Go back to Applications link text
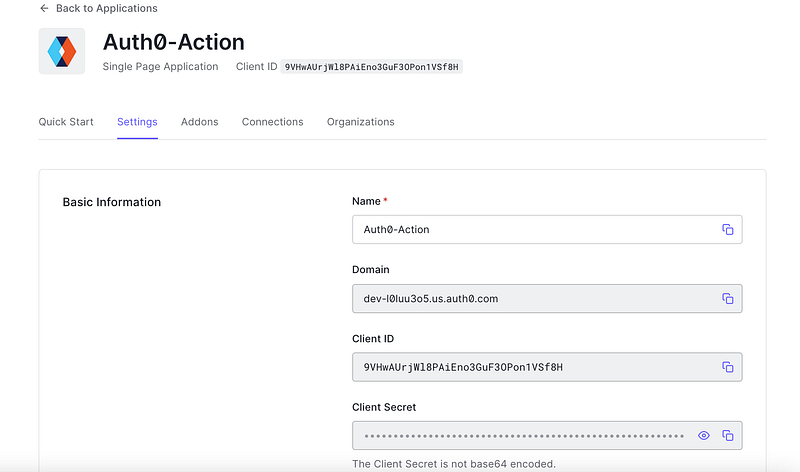The image size is (800, 472). (106, 8)
